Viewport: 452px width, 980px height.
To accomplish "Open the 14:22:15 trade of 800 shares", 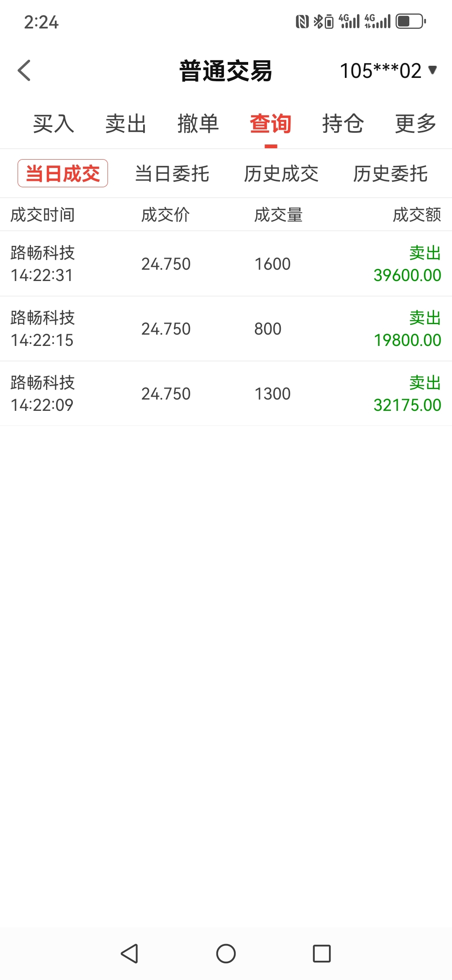I will (x=226, y=329).
